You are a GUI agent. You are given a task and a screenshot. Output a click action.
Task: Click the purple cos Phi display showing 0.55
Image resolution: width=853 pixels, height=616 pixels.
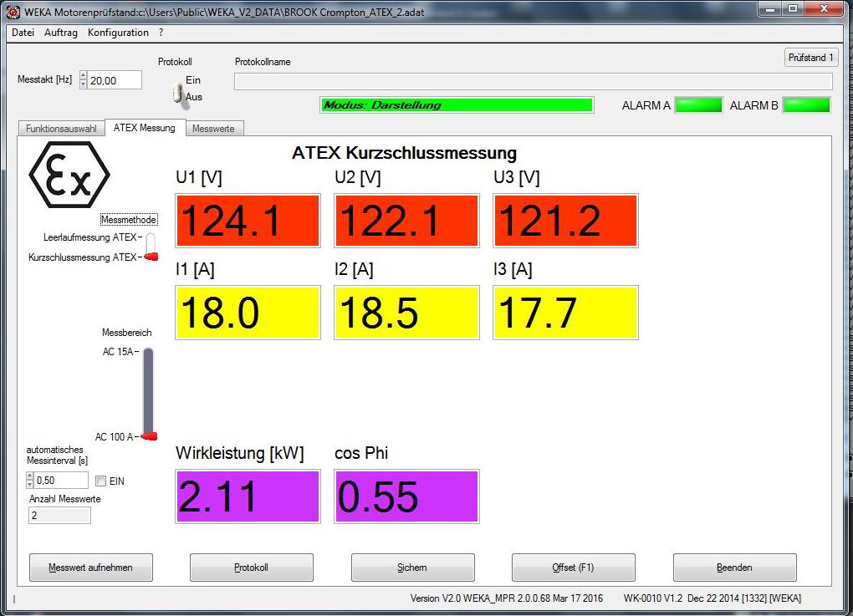click(406, 496)
